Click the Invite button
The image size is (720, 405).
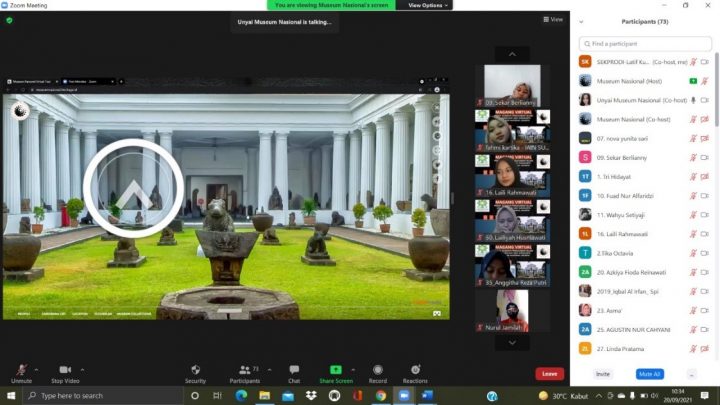pos(602,374)
